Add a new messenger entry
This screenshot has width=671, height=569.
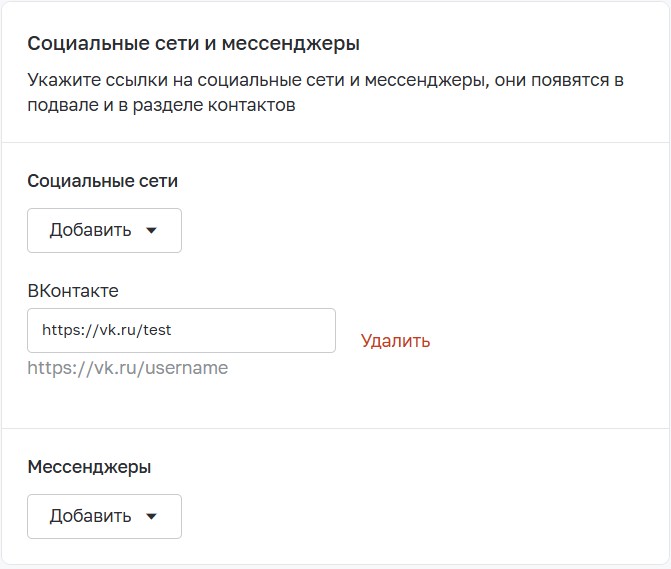pyautogui.click(x=104, y=516)
